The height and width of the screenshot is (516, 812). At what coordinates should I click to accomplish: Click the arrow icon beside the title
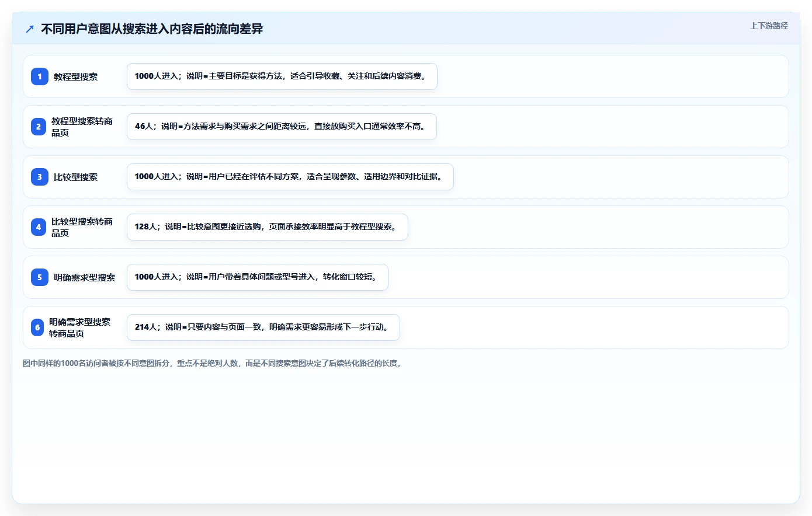click(30, 29)
